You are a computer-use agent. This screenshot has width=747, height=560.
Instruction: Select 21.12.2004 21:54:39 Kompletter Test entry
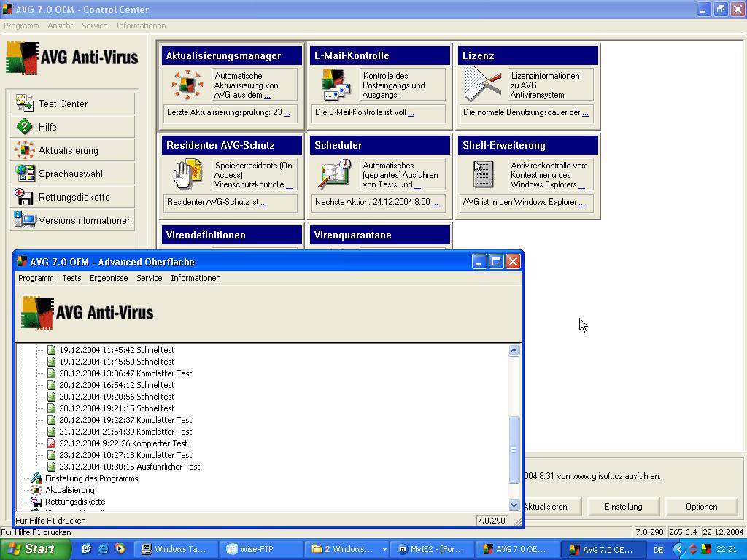[x=125, y=432]
